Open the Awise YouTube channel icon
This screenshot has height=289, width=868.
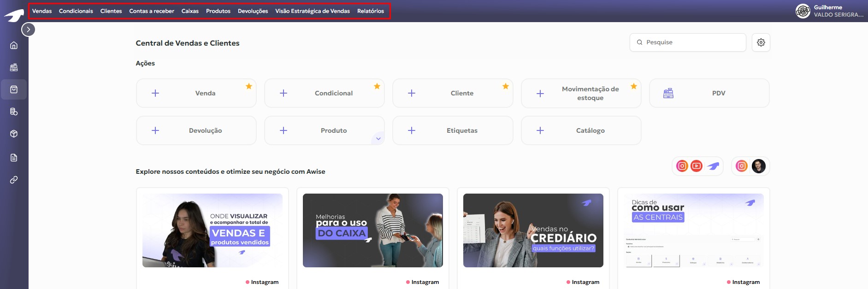[697, 166]
